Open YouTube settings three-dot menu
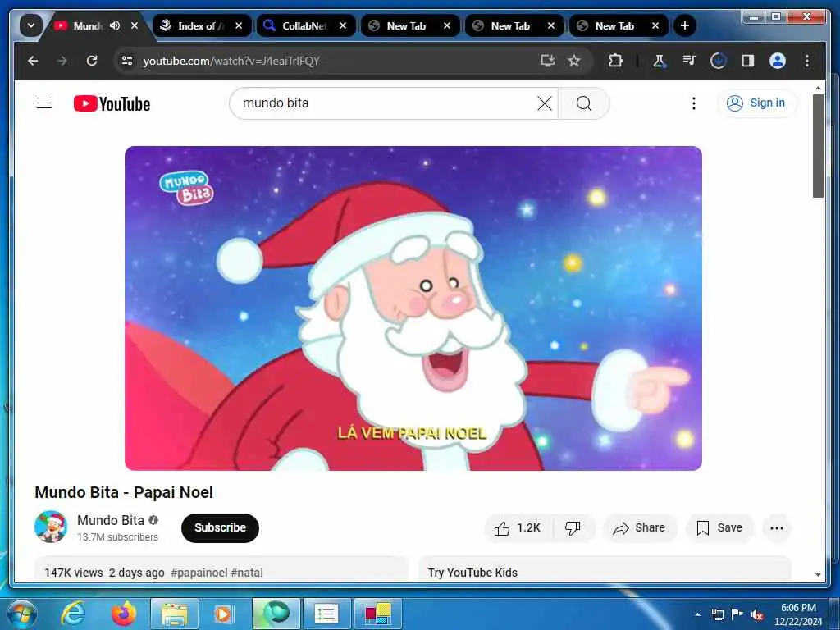Screen dimensions: 840x630 tap(694, 103)
